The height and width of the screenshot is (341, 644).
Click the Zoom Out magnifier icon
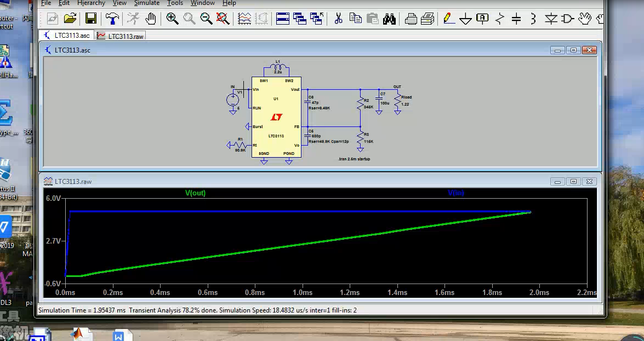pyautogui.click(x=206, y=19)
